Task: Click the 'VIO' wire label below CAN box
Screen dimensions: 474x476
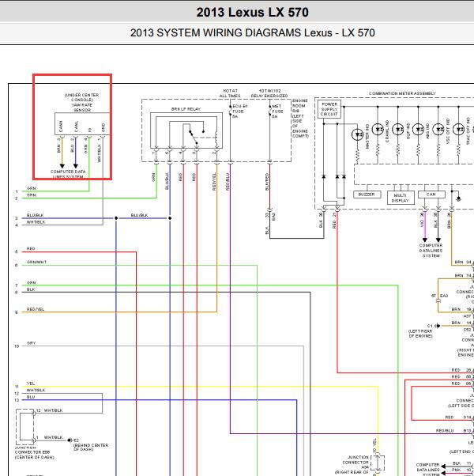Action: (422, 224)
